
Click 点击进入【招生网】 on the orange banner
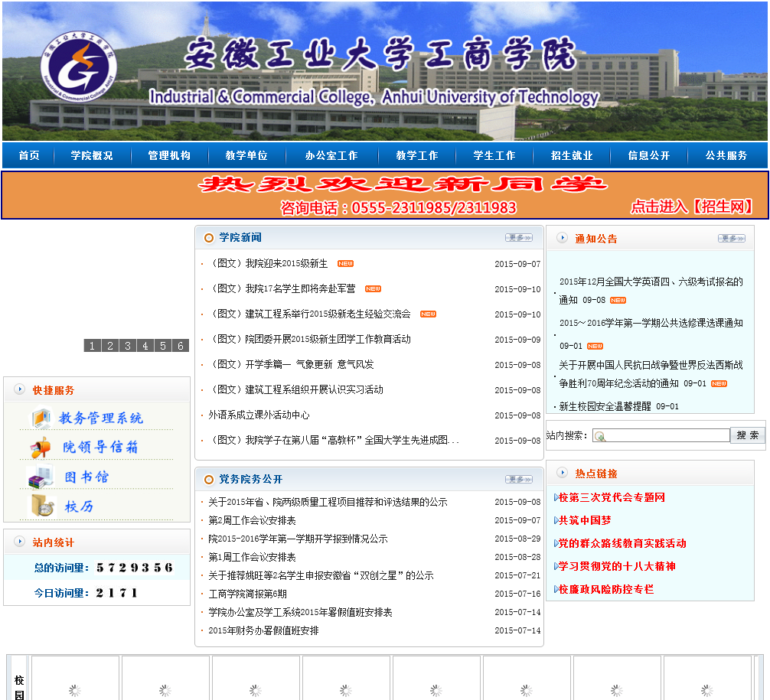pyautogui.click(x=691, y=207)
